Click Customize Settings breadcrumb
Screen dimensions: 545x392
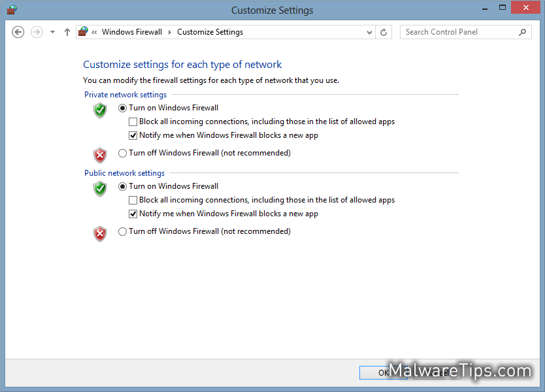pyautogui.click(x=210, y=32)
